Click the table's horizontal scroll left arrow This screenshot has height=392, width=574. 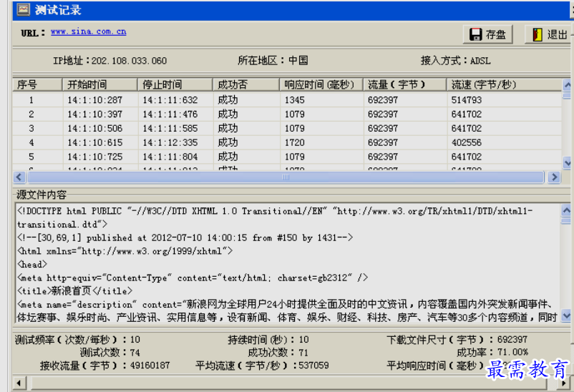pyautogui.click(x=19, y=177)
